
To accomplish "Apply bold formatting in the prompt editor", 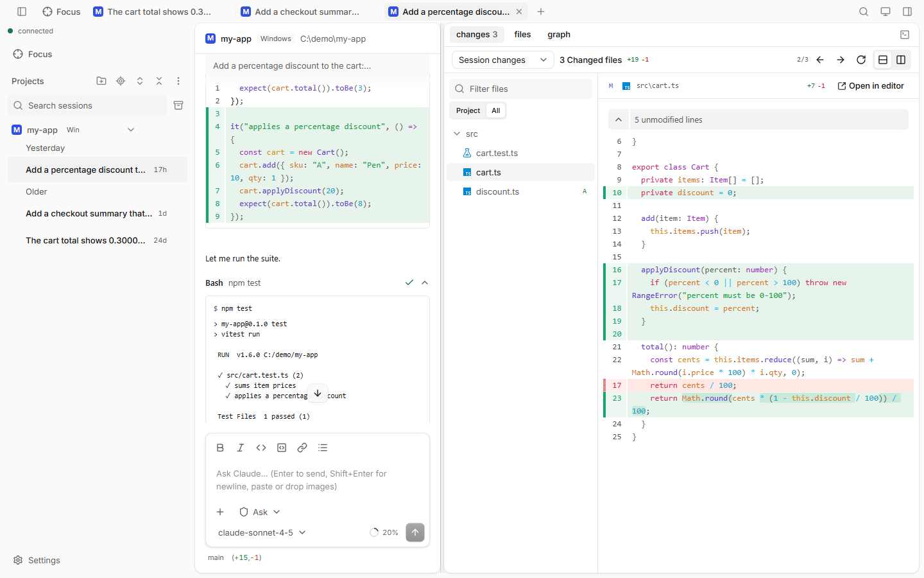I will [x=220, y=448].
